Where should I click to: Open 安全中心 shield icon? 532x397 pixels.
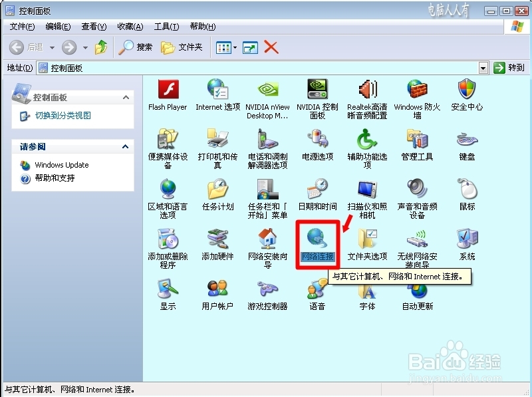[467, 90]
